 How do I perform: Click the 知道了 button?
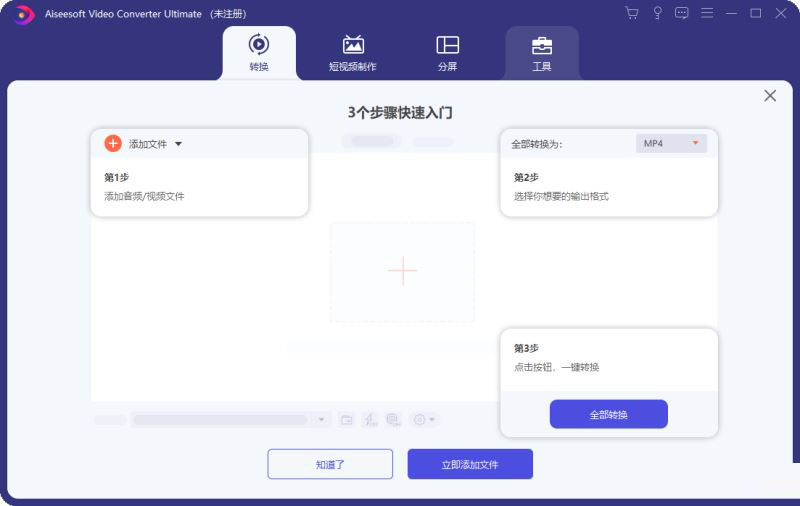point(330,464)
